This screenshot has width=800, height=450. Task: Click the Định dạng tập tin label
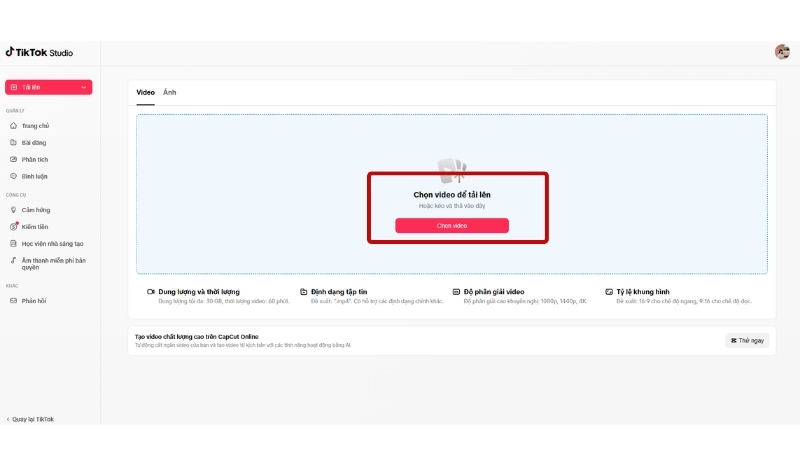tap(339, 292)
